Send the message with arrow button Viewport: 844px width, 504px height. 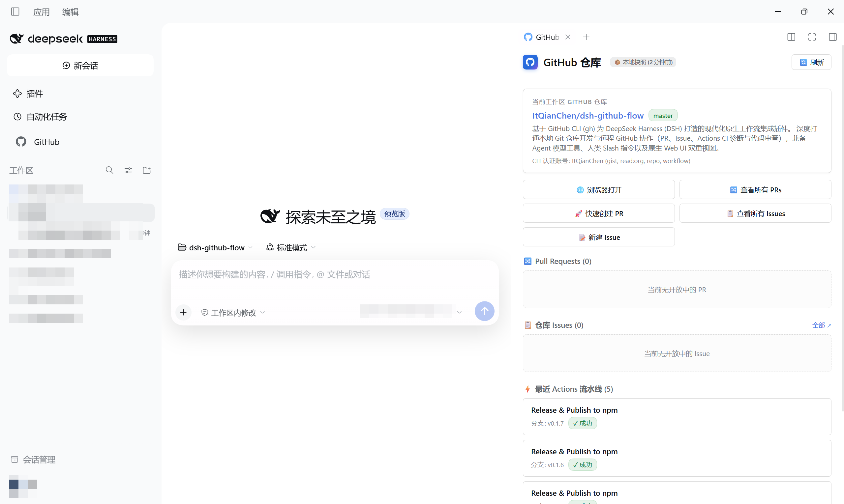point(484,311)
